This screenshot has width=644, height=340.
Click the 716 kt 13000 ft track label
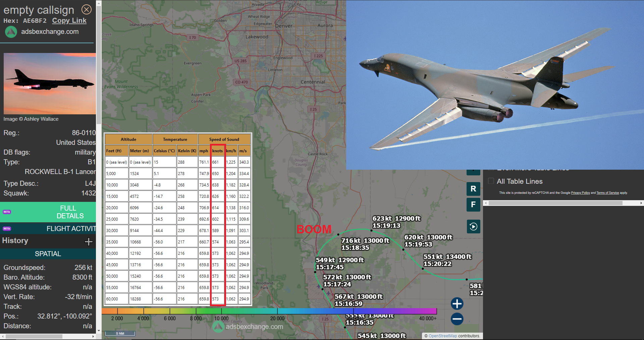365,244
